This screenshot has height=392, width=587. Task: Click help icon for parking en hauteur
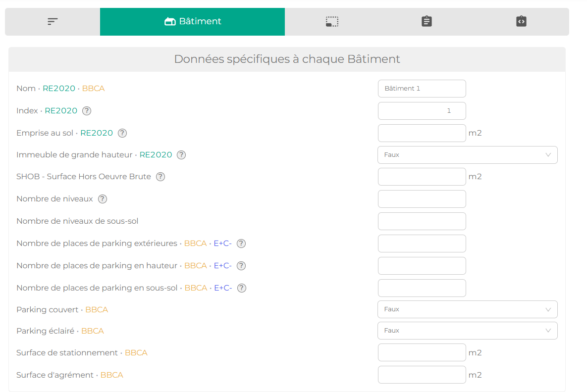coord(241,266)
